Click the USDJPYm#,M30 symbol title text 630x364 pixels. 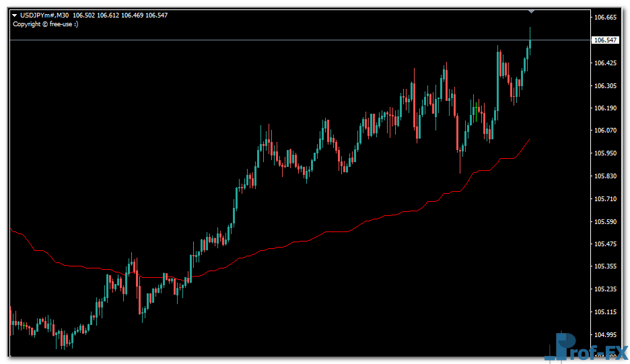[x=44, y=15]
